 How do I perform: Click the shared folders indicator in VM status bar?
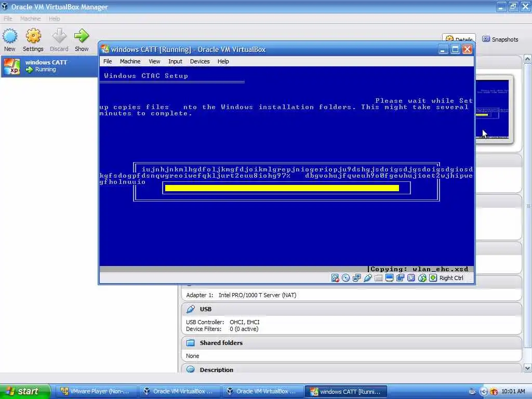tap(378, 278)
